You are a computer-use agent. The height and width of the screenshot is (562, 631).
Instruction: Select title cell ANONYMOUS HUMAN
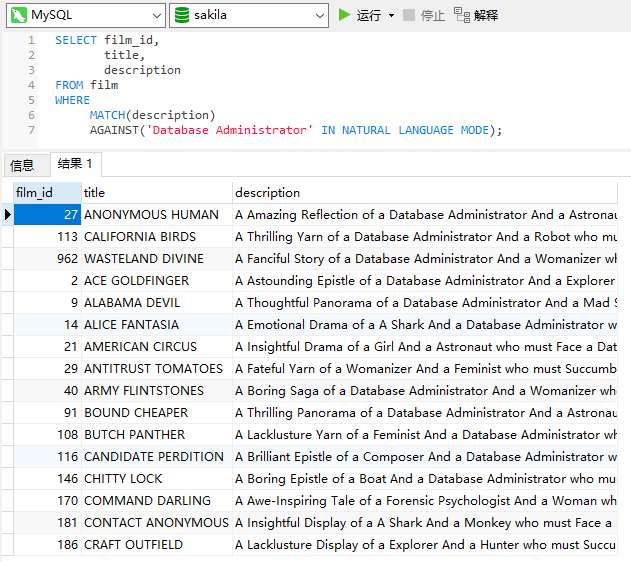click(x=157, y=214)
